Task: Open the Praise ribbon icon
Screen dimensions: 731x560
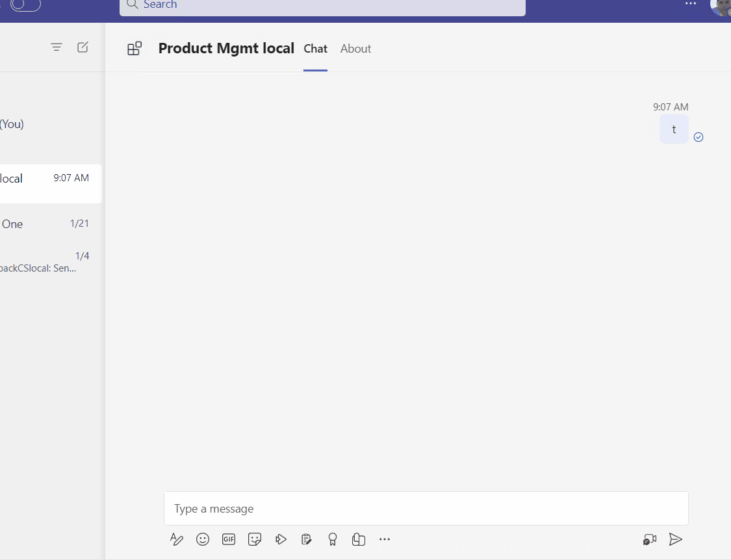Action: [333, 539]
